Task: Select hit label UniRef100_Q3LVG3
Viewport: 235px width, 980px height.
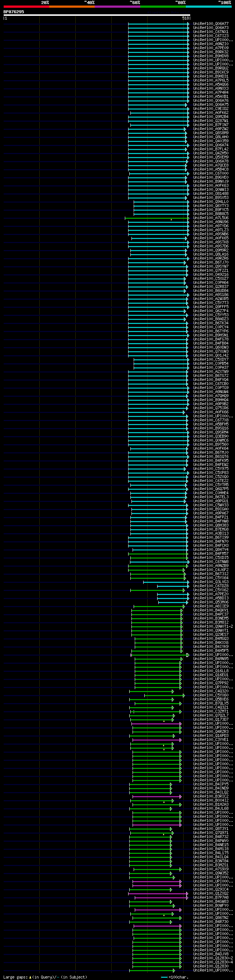Action: [x=211, y=582]
